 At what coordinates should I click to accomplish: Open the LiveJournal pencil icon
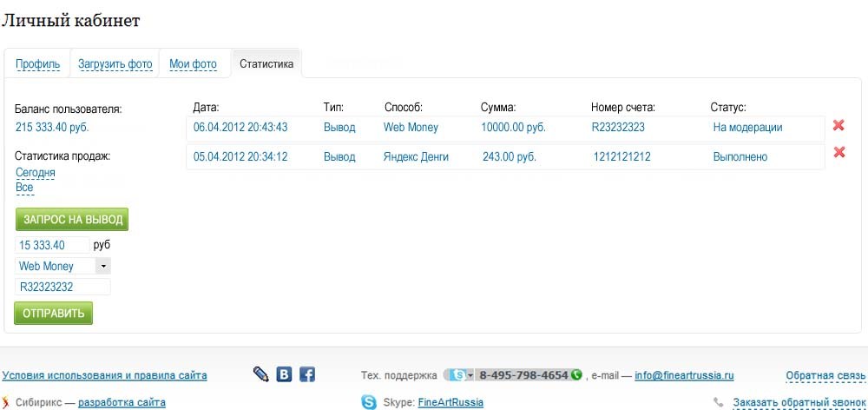pyautogui.click(x=260, y=374)
